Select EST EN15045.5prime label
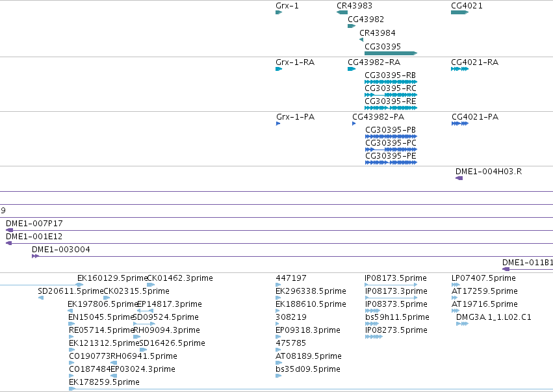Viewport: 553px width, 392px height. click(101, 317)
